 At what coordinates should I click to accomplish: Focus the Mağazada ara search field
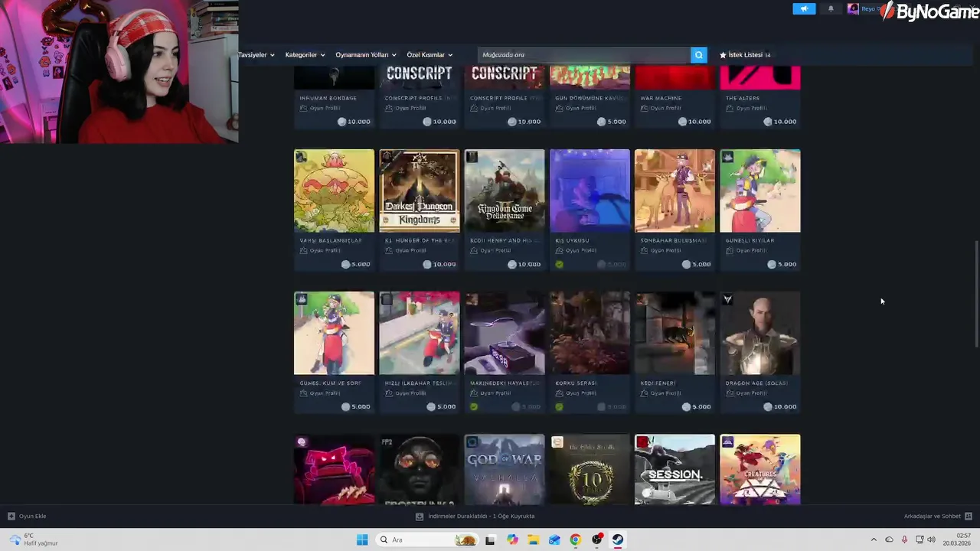pyautogui.click(x=584, y=55)
